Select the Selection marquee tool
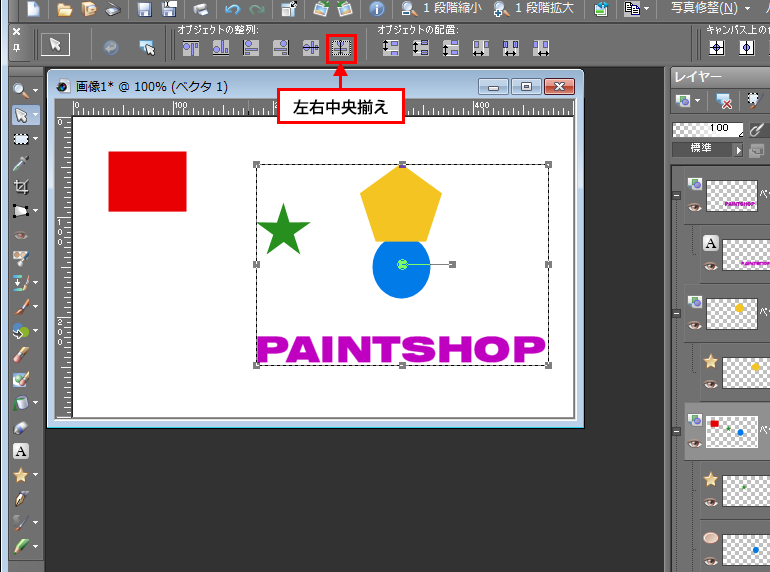Viewport: 770px width, 572px height. (x=21, y=139)
